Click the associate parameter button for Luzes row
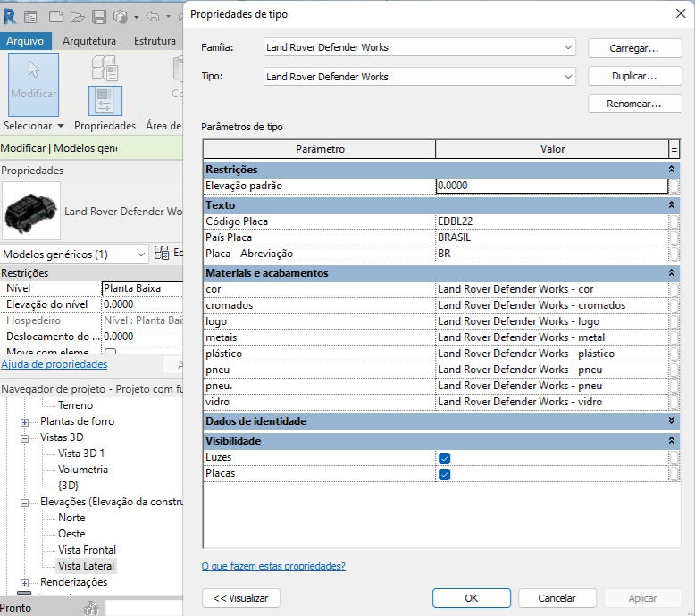Image resolution: width=695 pixels, height=616 pixels. pos(674,457)
